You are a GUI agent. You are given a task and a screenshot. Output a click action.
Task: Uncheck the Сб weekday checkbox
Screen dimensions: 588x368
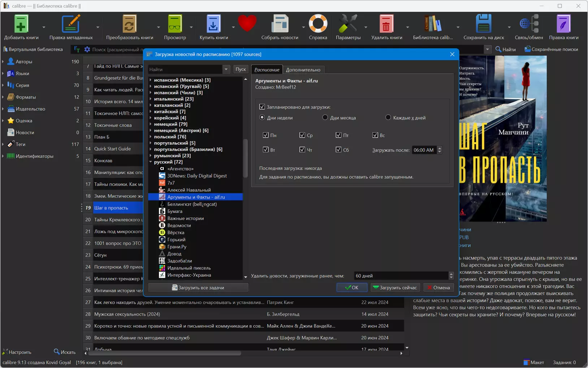(338, 150)
